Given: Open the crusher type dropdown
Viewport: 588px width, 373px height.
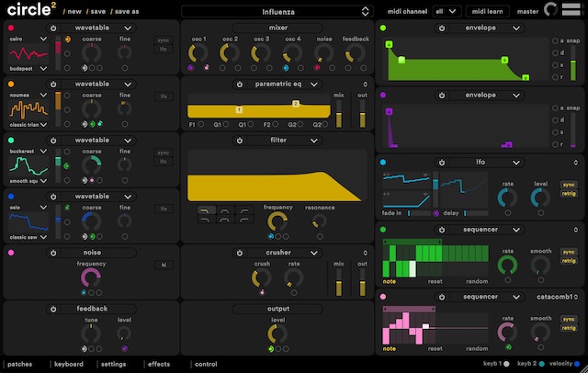Looking at the screenshot, I should tap(315, 251).
